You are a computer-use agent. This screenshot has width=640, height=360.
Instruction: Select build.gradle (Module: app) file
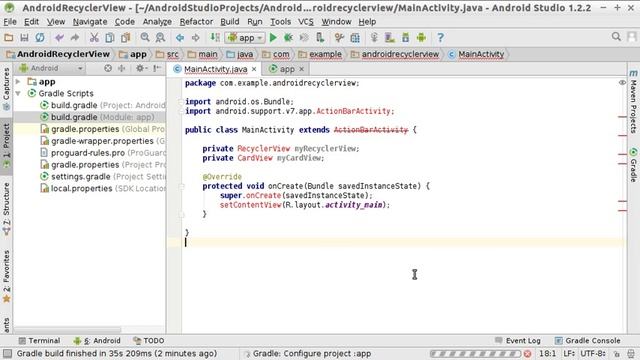click(90, 117)
